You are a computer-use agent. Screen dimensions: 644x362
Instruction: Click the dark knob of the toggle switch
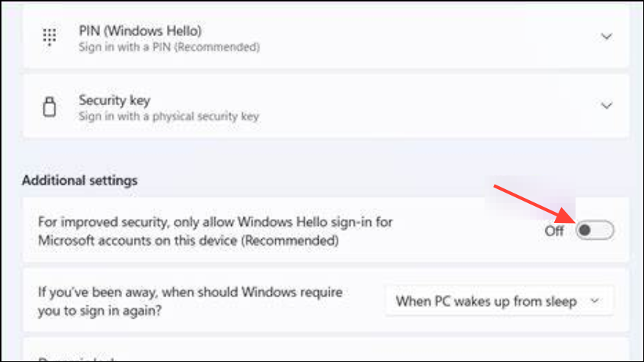585,230
